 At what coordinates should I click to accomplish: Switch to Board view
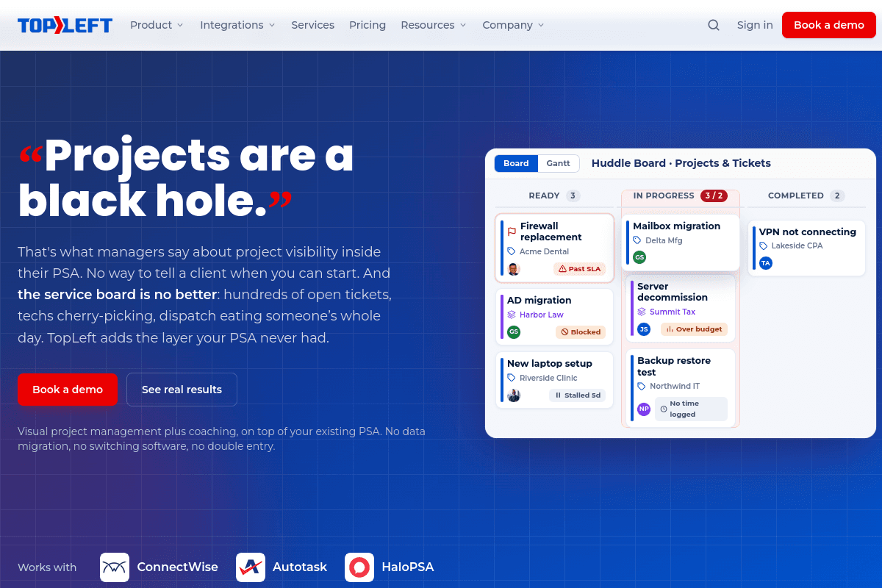point(516,163)
